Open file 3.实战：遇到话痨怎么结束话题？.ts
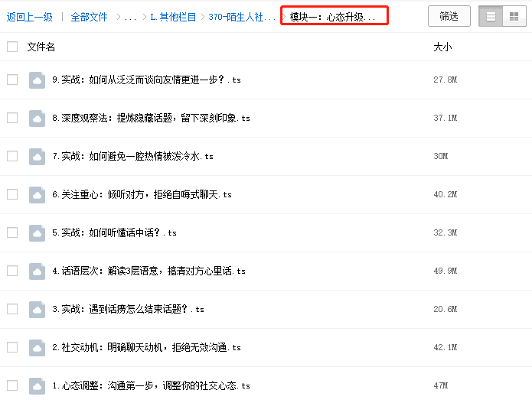Image resolution: width=532 pixels, height=403 pixels. (x=128, y=310)
